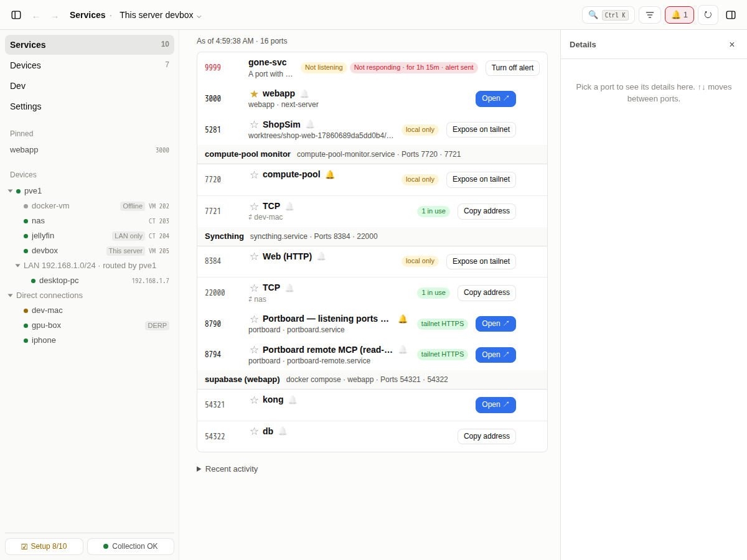Open Settings in the sidebar

pyautogui.click(x=90, y=106)
